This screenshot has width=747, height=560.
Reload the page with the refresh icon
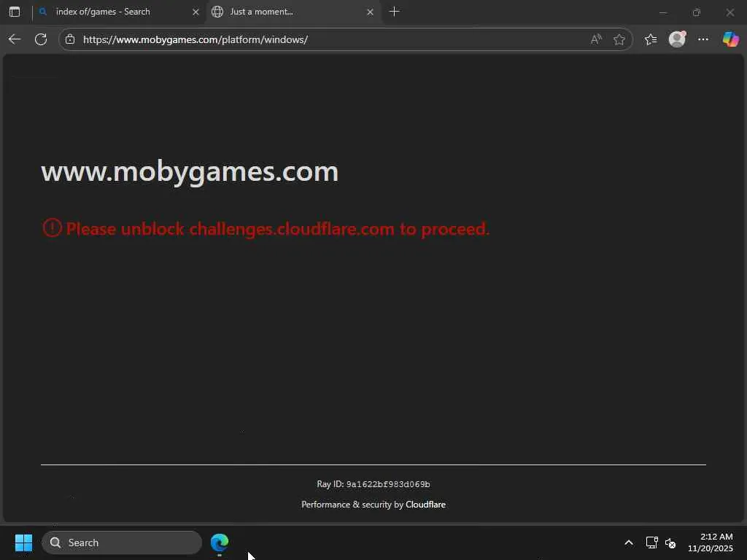tap(41, 39)
